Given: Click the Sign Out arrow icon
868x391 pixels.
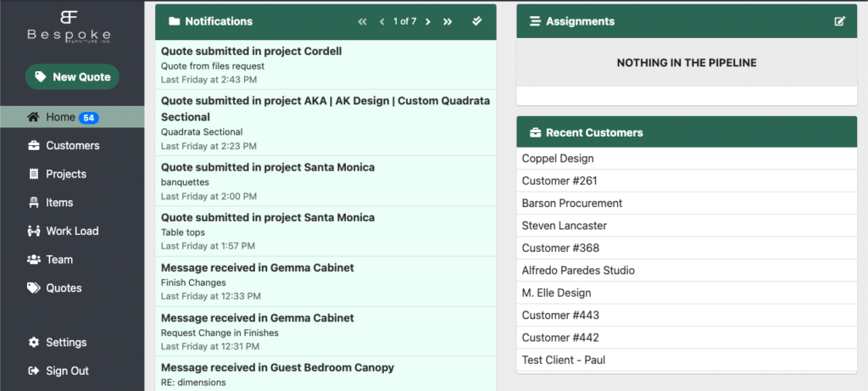Looking at the screenshot, I should tap(34, 371).
